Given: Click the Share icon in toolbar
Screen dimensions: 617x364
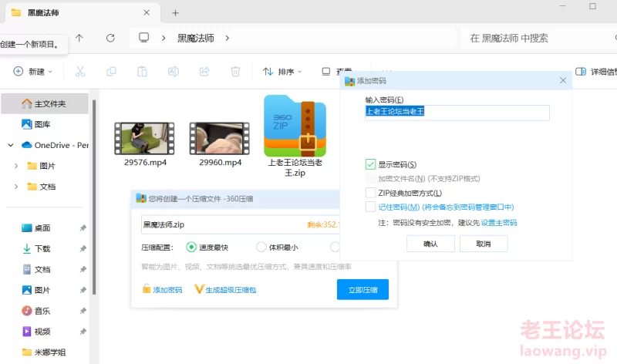Looking at the screenshot, I should pyautogui.click(x=204, y=72).
